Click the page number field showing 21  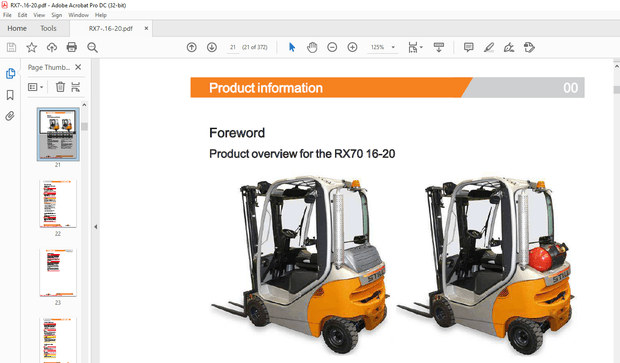tap(233, 47)
